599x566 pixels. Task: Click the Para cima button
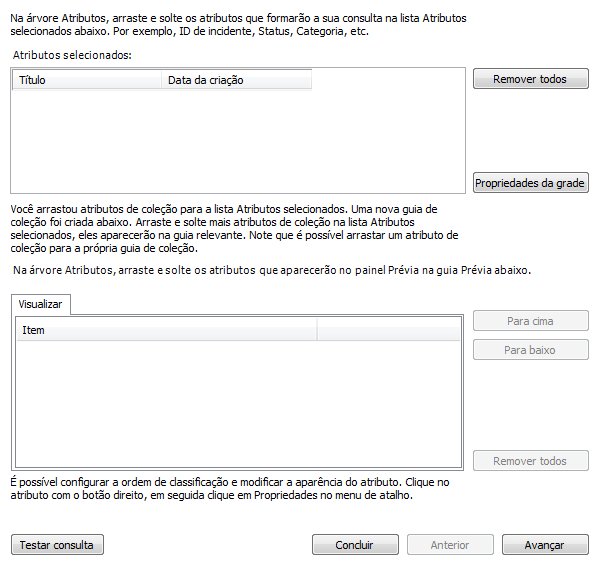(531, 321)
